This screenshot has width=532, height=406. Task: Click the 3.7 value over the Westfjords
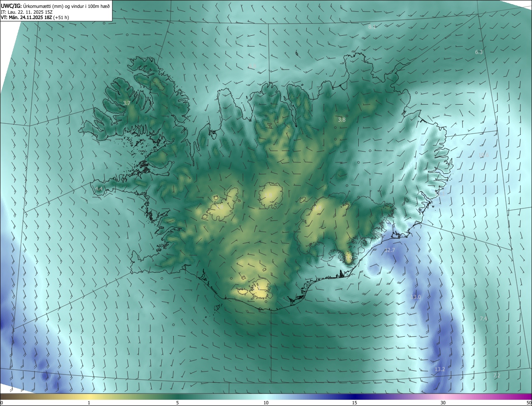pyautogui.click(x=127, y=103)
